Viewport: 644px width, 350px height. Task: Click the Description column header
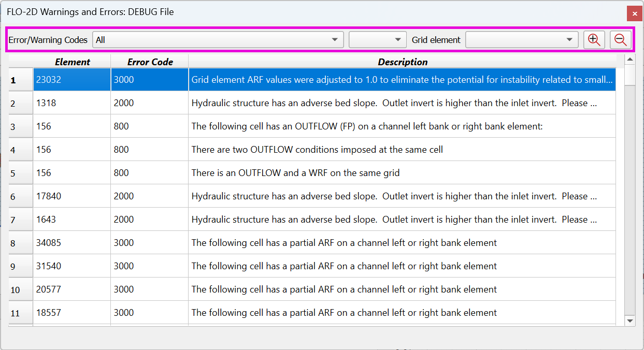tap(402, 62)
